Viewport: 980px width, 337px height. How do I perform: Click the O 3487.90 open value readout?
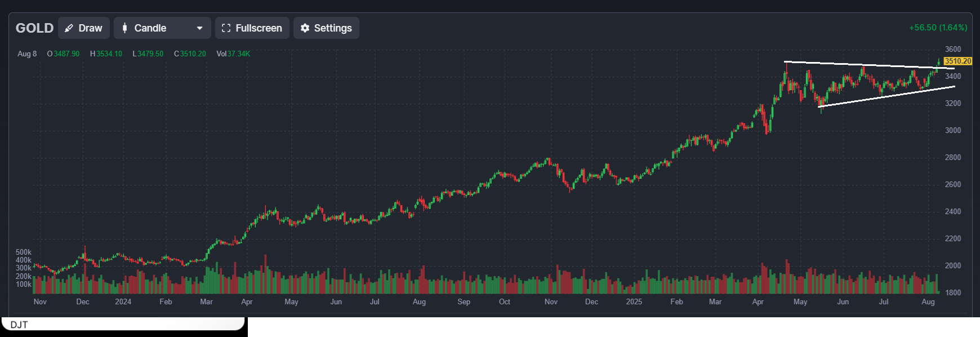point(63,54)
